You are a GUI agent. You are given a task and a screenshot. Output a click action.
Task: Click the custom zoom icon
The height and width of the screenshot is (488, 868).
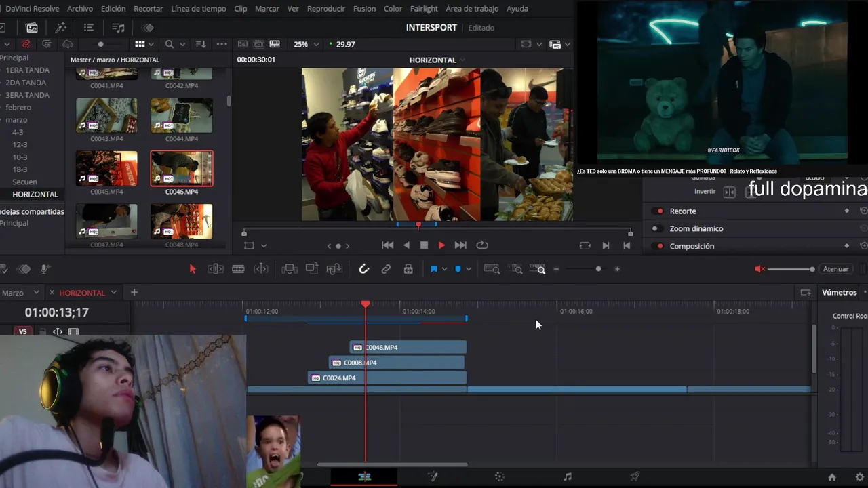pyautogui.click(x=538, y=269)
